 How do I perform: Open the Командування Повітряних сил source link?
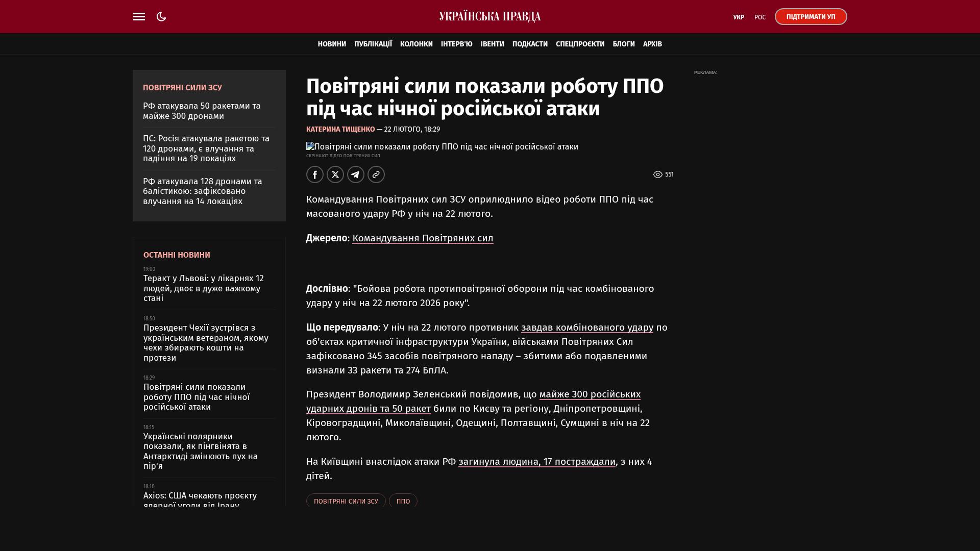tap(423, 238)
